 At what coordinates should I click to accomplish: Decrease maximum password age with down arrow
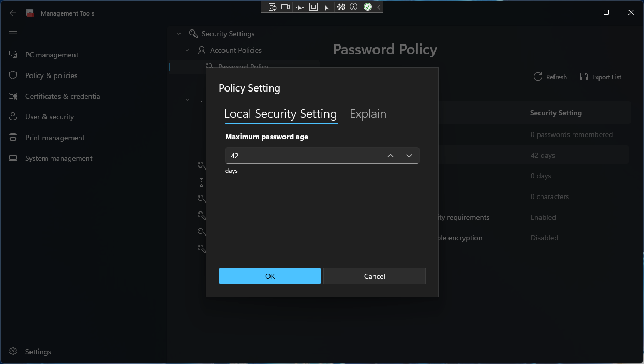(x=409, y=156)
